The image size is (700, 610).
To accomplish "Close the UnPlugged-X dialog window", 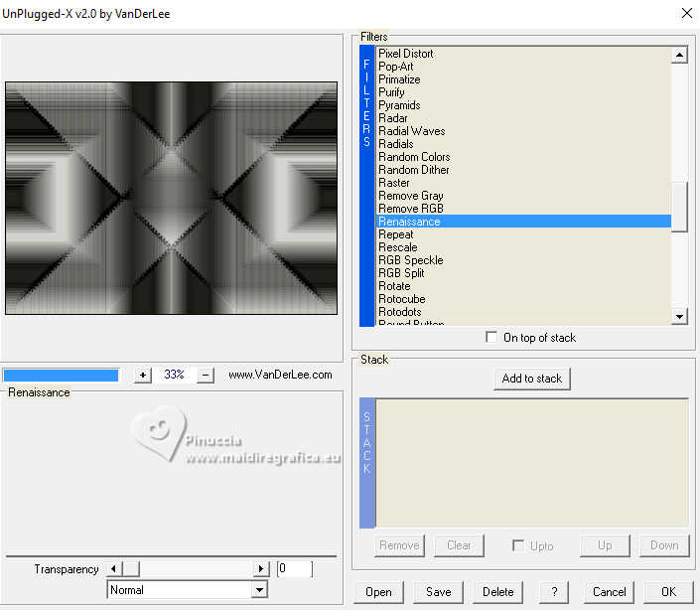I will click(685, 13).
